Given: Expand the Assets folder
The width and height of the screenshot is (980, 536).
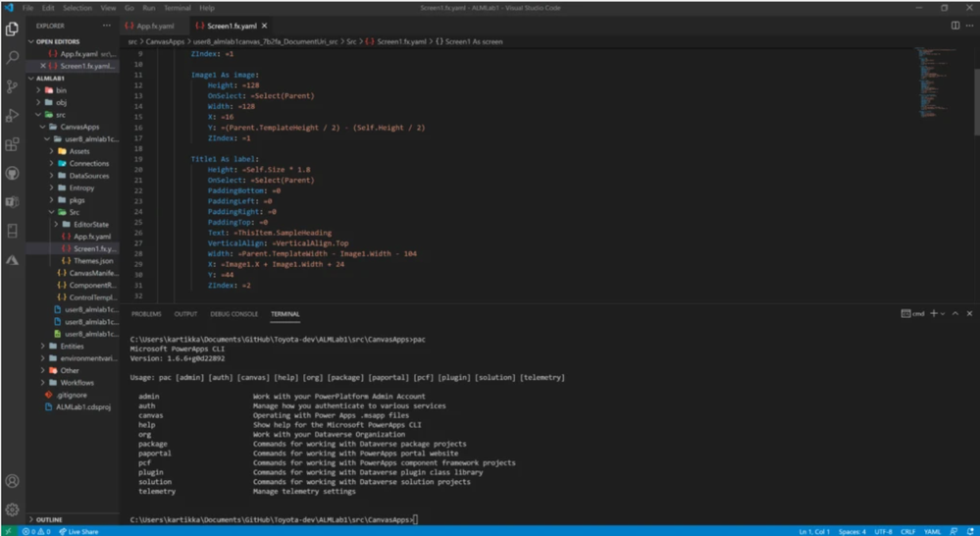Looking at the screenshot, I should (x=79, y=151).
